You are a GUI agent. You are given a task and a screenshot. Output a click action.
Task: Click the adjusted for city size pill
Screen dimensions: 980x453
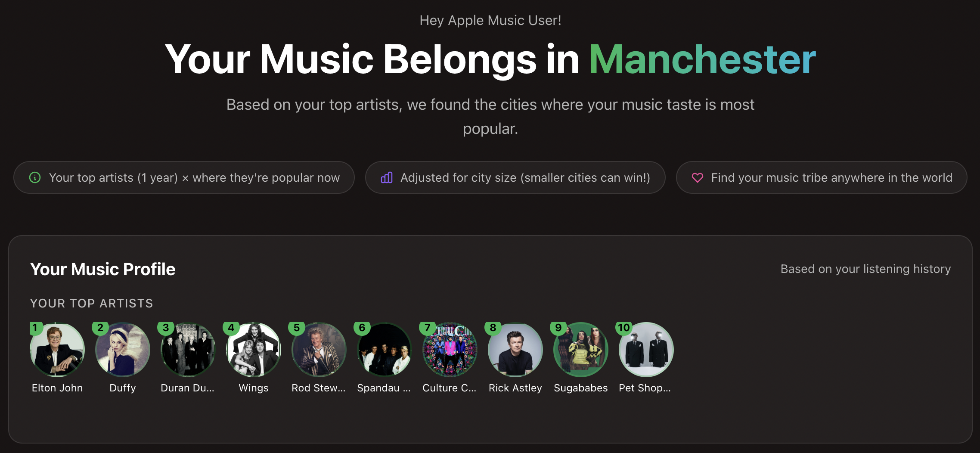515,177
